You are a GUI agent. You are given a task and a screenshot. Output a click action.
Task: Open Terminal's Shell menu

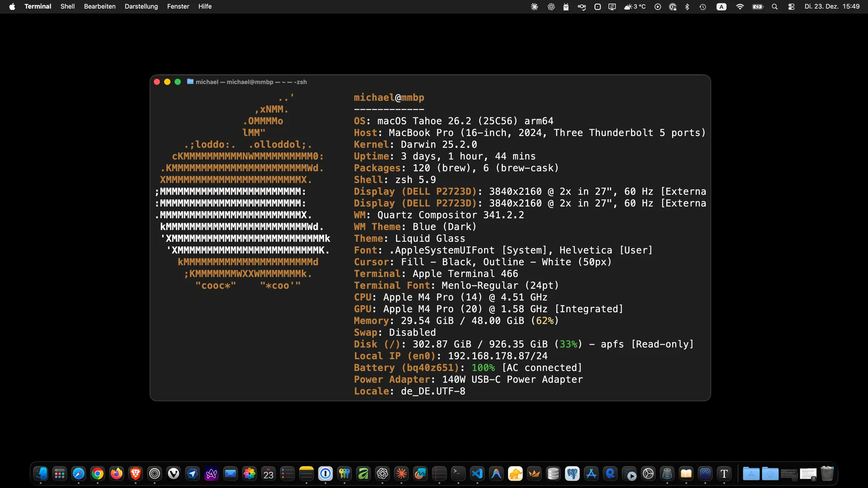coord(67,6)
